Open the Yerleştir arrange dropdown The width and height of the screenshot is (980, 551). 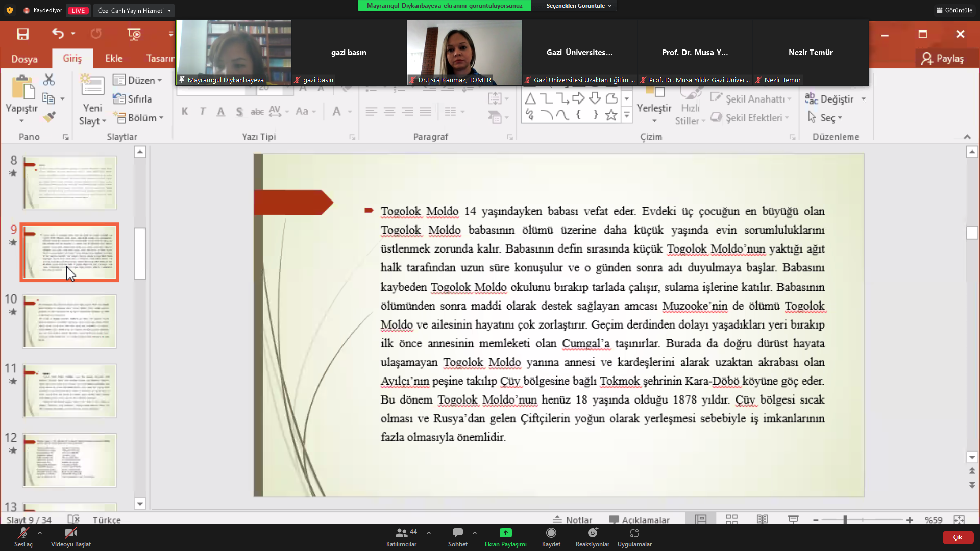(x=654, y=107)
